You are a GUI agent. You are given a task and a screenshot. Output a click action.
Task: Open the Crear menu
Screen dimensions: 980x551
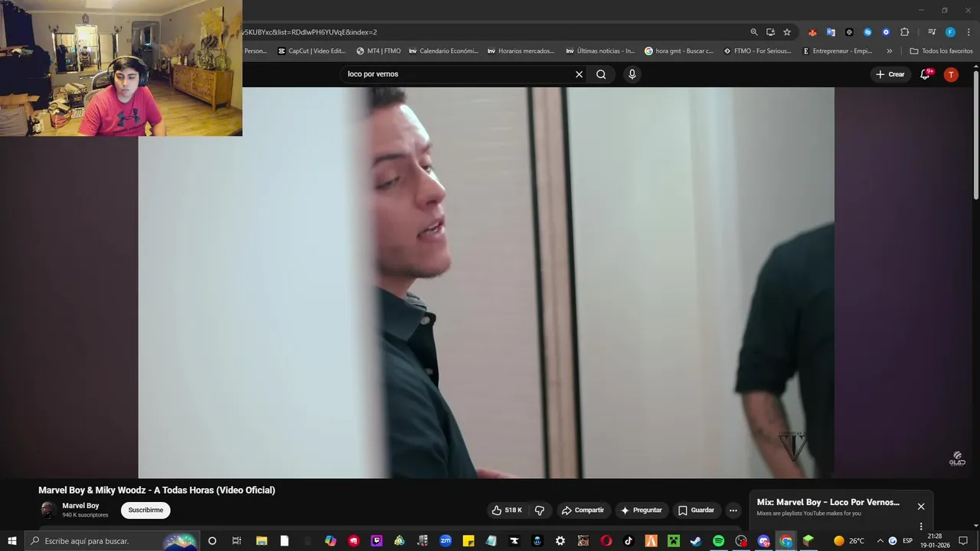point(890,74)
